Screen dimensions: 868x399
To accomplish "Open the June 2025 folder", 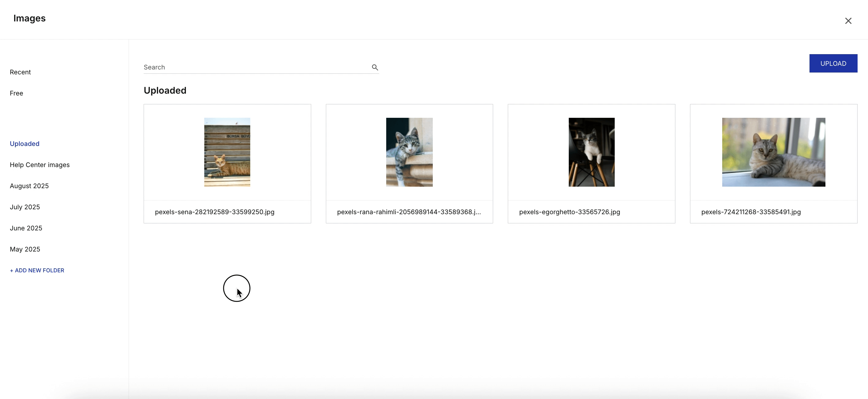I will pos(26,228).
